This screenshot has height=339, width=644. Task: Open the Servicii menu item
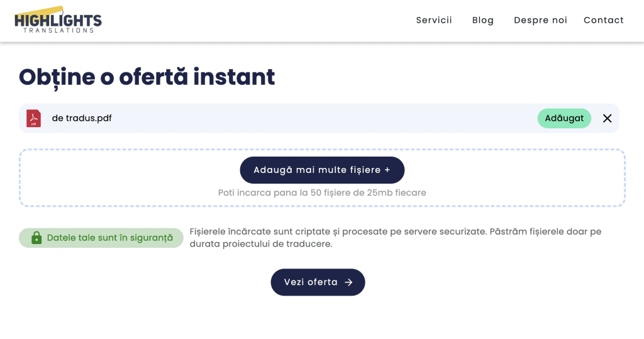434,20
